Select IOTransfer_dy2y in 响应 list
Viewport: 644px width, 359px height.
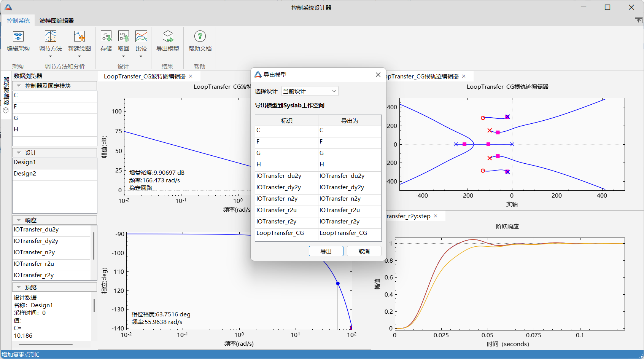[x=52, y=242]
